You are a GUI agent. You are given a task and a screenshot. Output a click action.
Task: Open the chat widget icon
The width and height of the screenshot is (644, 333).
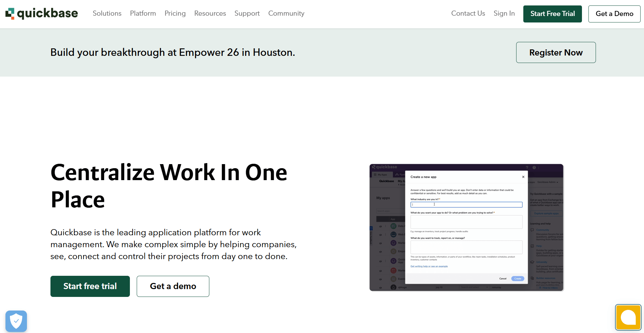pyautogui.click(x=628, y=317)
